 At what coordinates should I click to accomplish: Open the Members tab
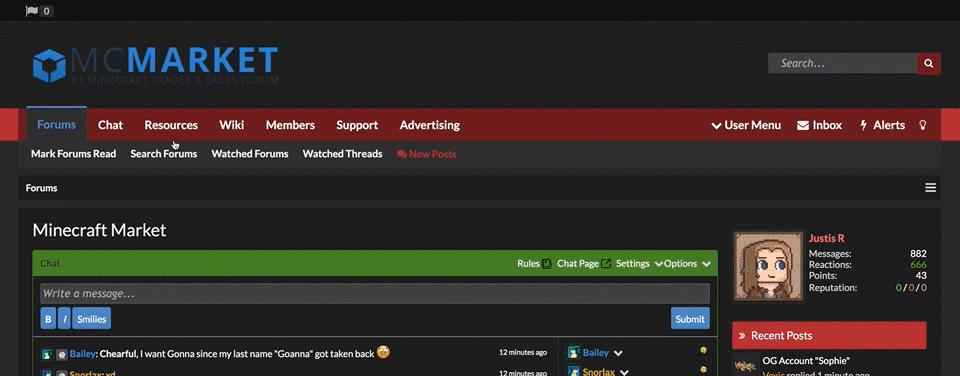click(x=290, y=126)
